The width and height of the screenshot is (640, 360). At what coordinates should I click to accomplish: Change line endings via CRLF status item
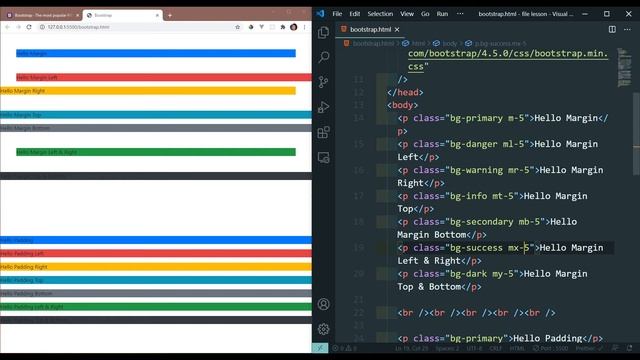click(x=496, y=348)
